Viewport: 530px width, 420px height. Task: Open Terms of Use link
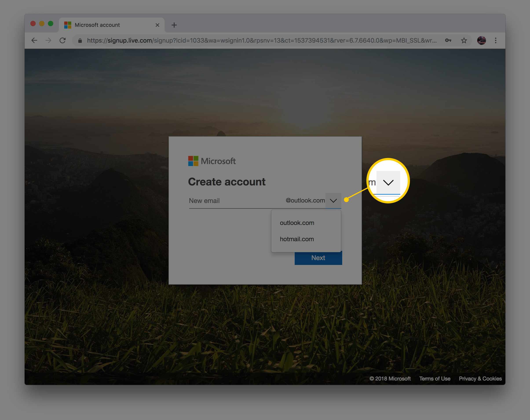point(435,378)
